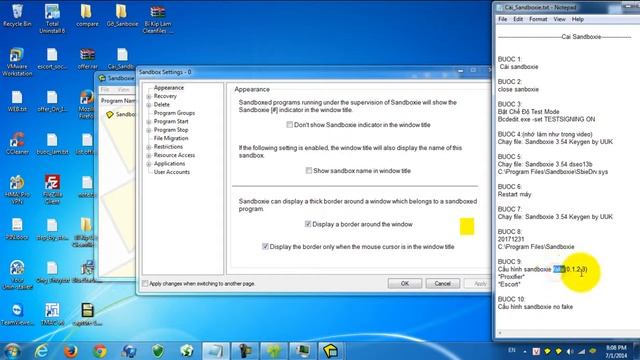Switch to Notepad taskbar button
The width and height of the screenshot is (640, 360).
[x=216, y=351]
